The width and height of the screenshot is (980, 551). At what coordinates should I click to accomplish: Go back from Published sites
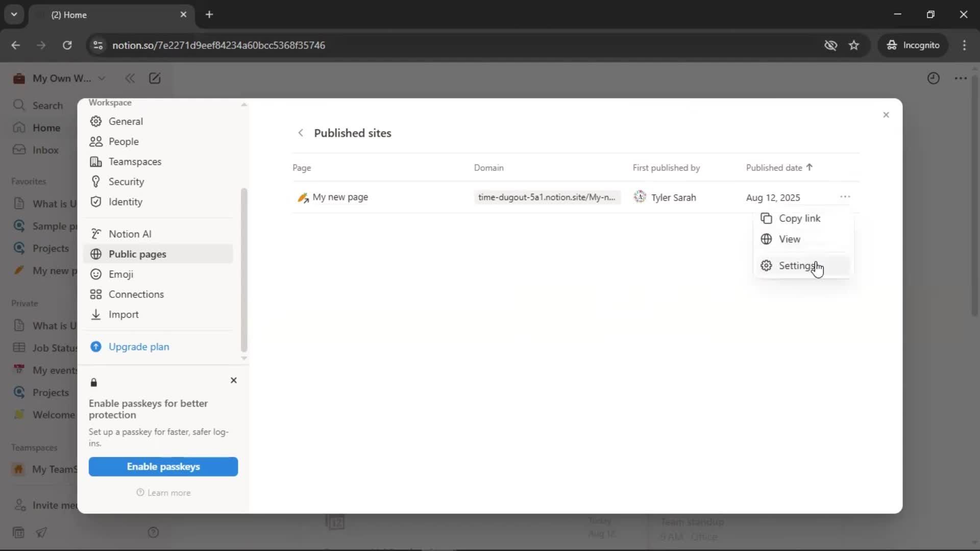301,133
